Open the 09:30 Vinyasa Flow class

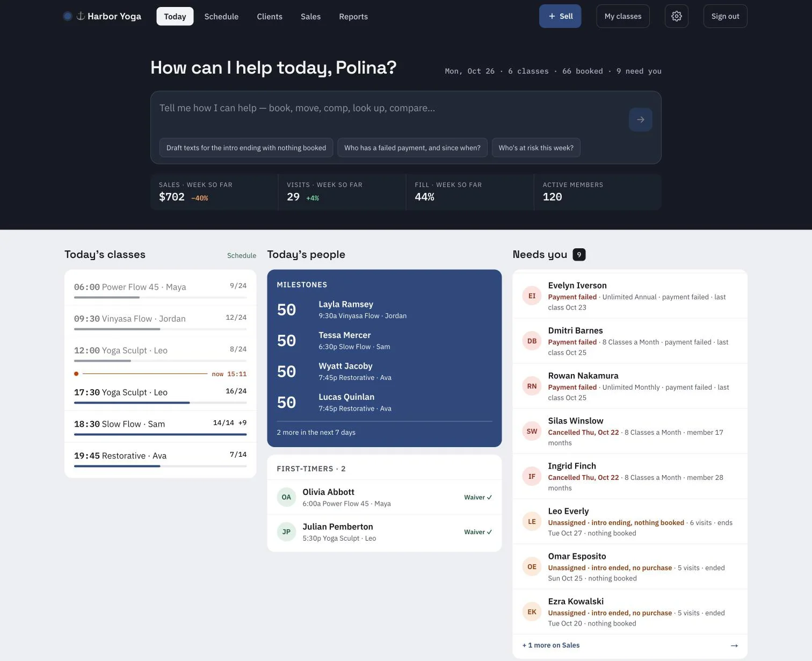[161, 321]
